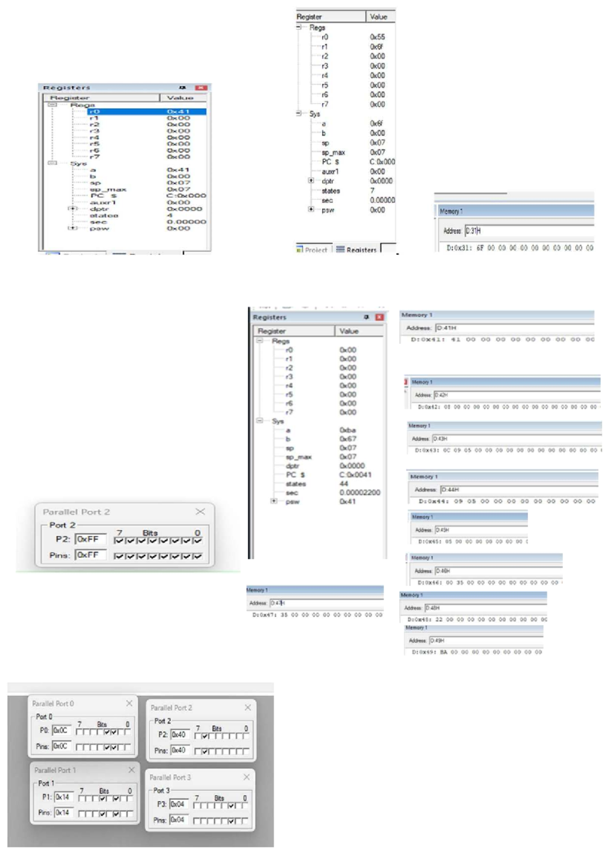614x868 pixels.
Task: Click Register column header in panel with r0 0x41
Action: (102, 98)
